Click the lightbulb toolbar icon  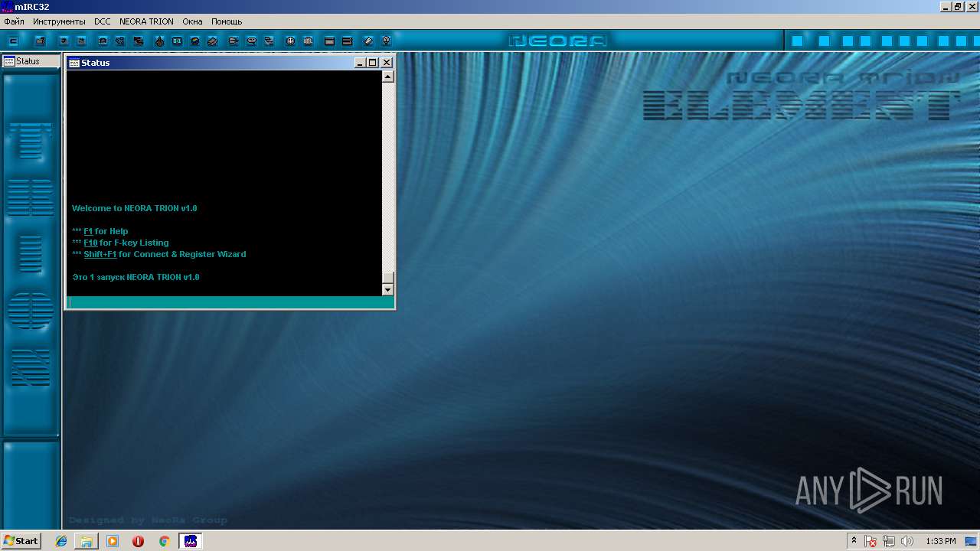coord(386,41)
